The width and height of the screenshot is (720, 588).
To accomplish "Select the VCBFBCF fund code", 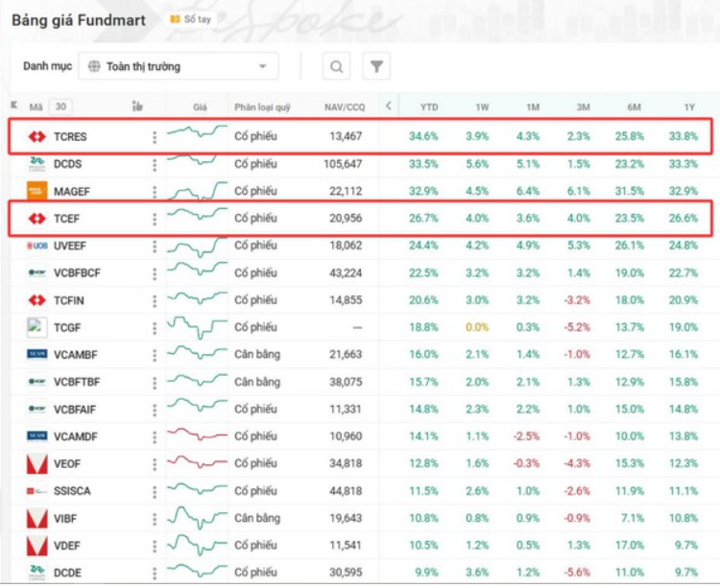I will (x=77, y=273).
